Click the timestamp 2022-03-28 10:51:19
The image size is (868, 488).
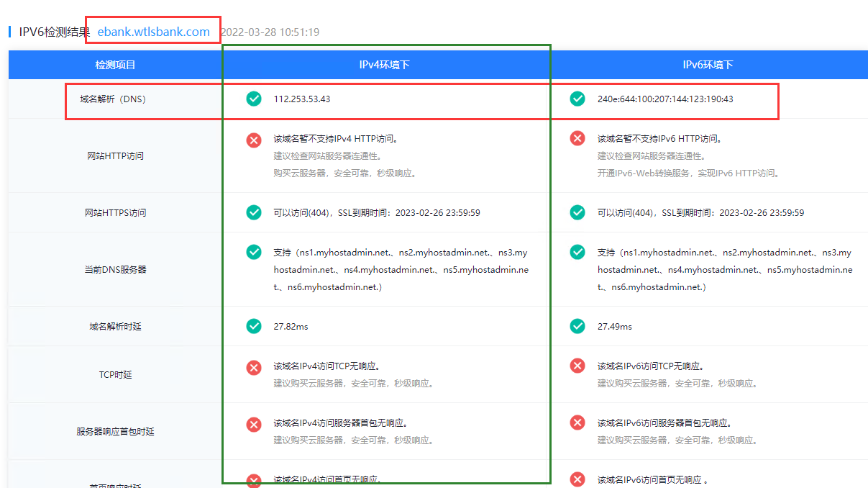(271, 32)
